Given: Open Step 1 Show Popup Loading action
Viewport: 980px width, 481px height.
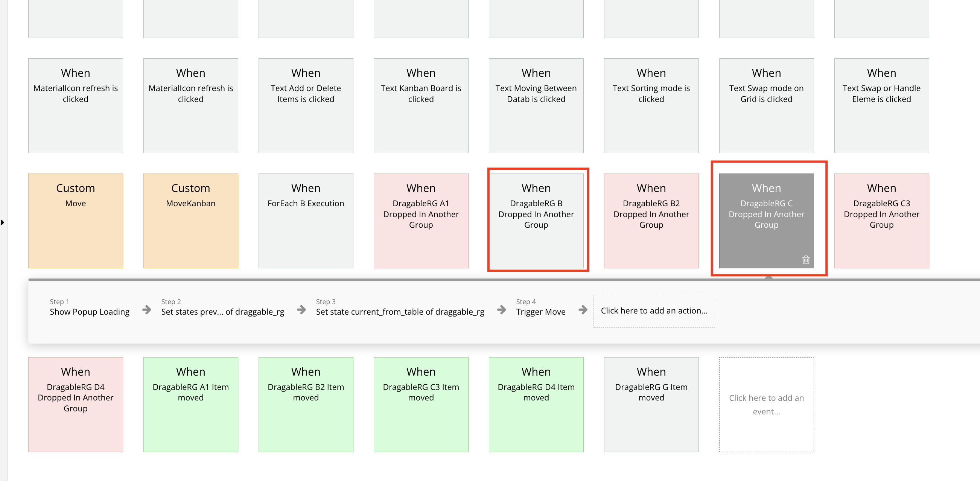Looking at the screenshot, I should click(x=90, y=307).
